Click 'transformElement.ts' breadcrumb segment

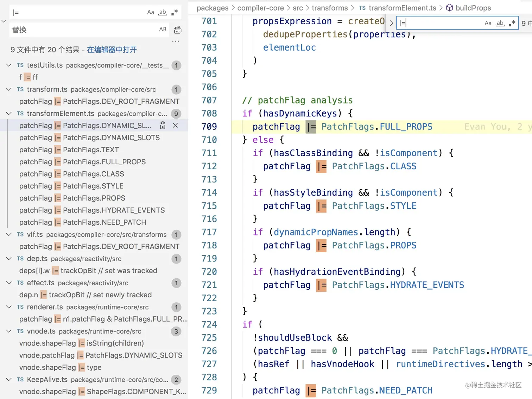click(x=403, y=8)
